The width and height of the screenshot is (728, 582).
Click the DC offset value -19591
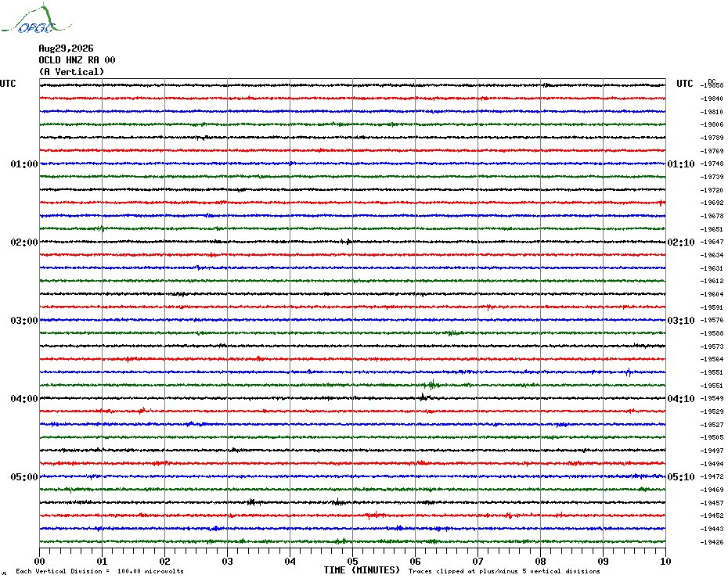[712, 307]
